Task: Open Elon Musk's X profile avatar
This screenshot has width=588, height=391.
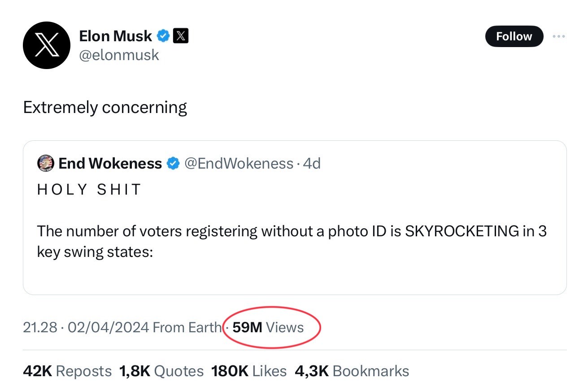Action: click(47, 45)
